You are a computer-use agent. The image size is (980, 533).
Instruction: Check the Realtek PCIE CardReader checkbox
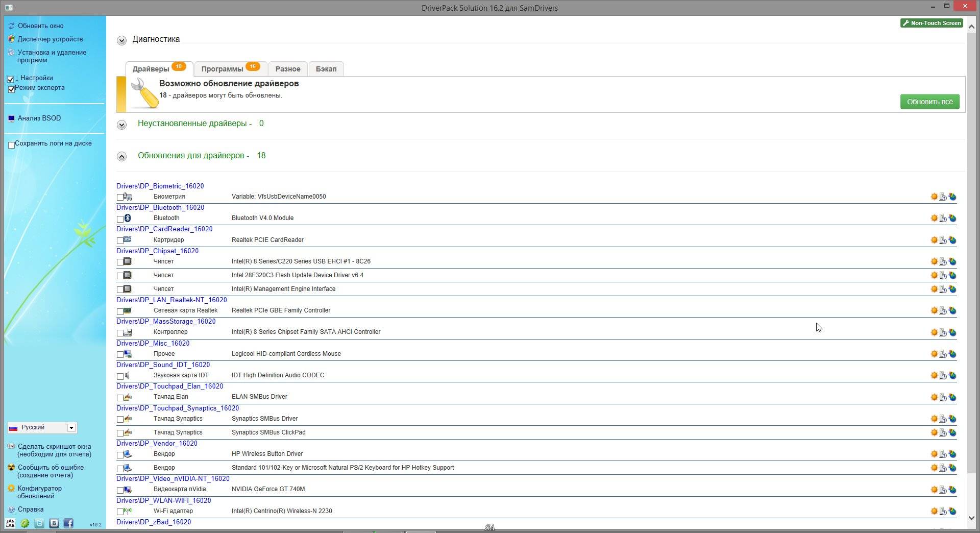tap(120, 240)
